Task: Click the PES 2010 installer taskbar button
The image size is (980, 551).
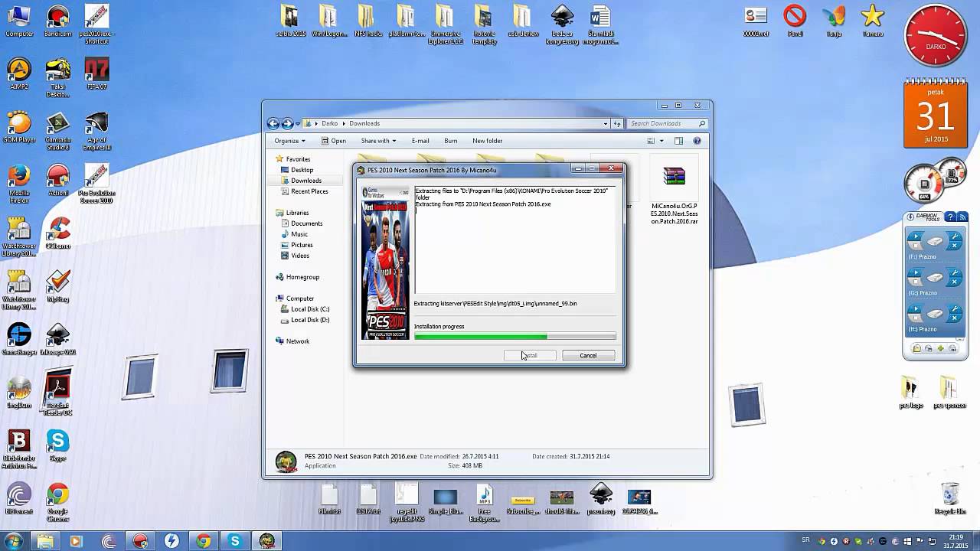Action: click(266, 541)
